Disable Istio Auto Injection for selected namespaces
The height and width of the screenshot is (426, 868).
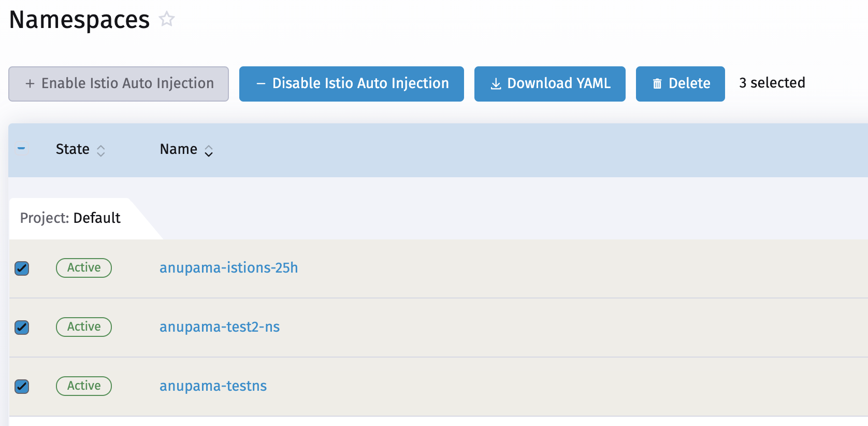point(351,83)
